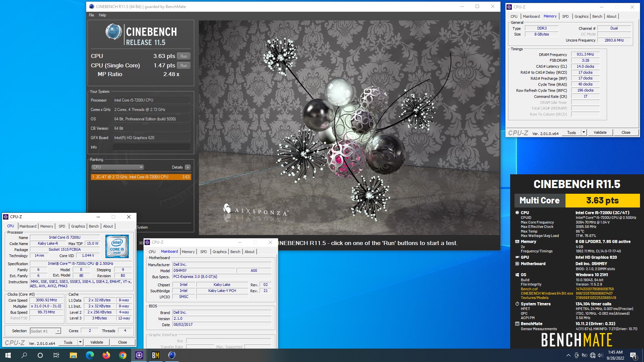Open Tools dropdown arrow in the CPU-tab CPU-Z window

tap(80, 342)
